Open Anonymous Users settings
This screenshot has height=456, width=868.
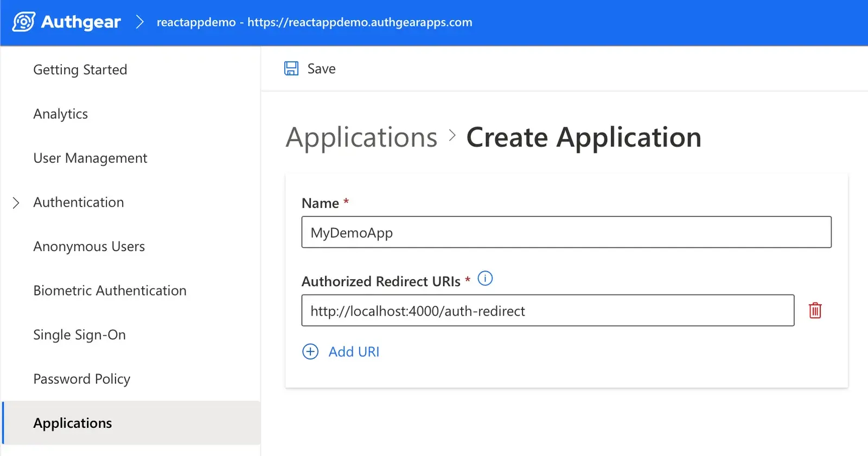[x=89, y=246]
